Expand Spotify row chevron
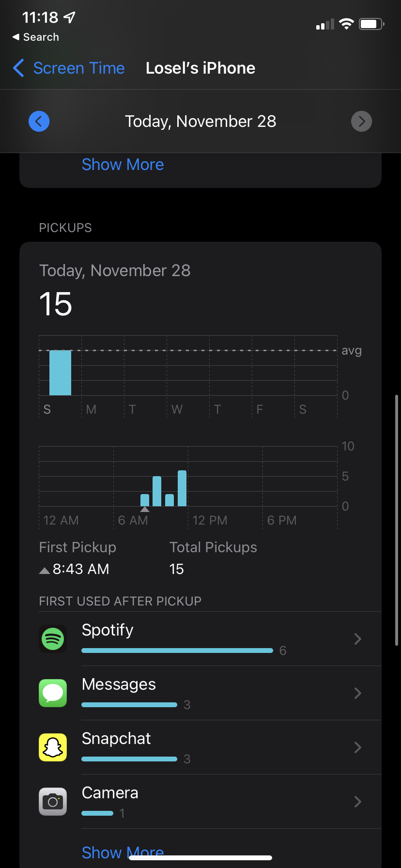Viewport: 401px width, 868px height. pos(357,639)
